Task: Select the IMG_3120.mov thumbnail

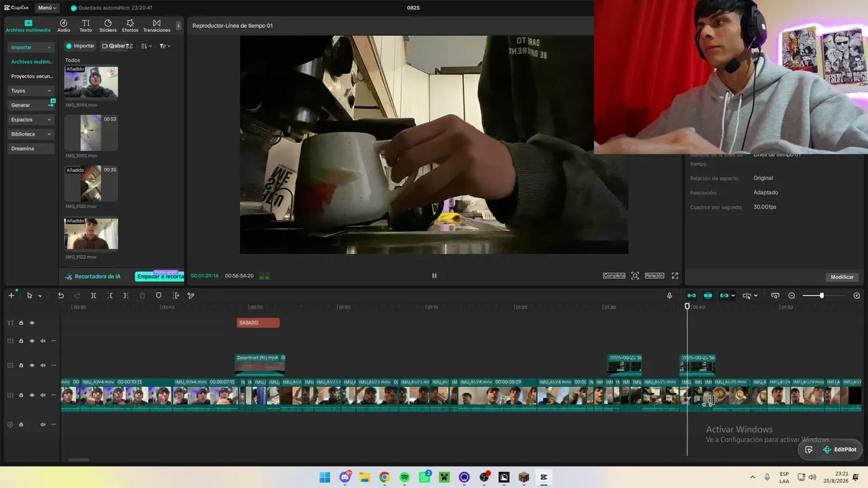Action: (91, 184)
